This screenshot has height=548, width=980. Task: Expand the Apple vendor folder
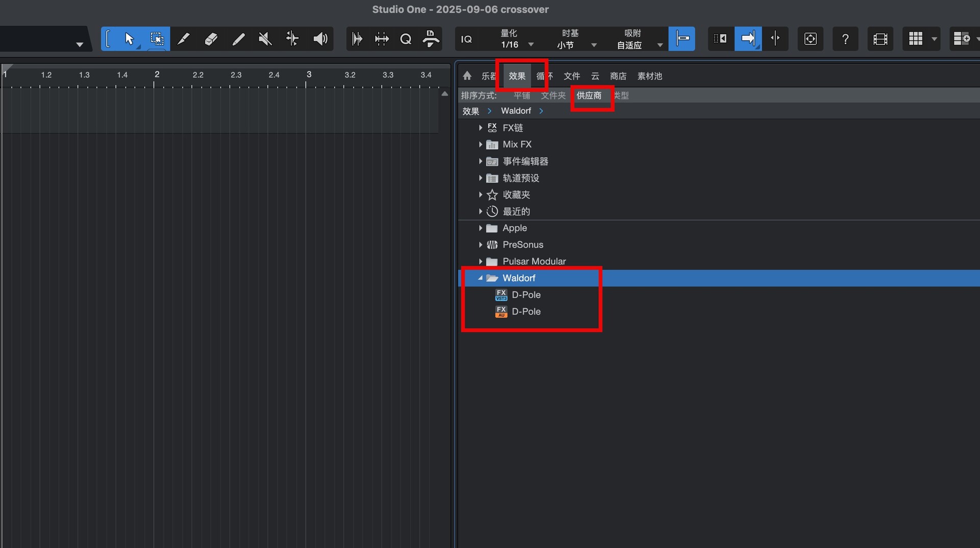[480, 228]
